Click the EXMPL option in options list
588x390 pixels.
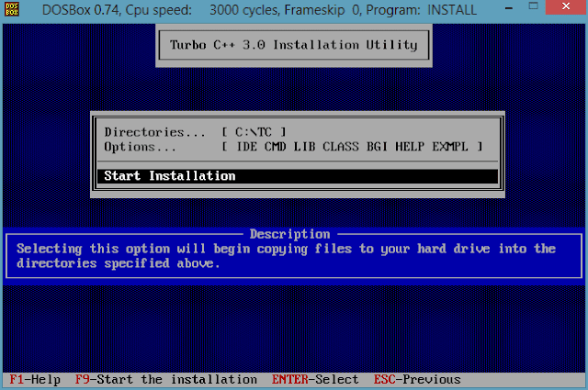click(x=450, y=147)
